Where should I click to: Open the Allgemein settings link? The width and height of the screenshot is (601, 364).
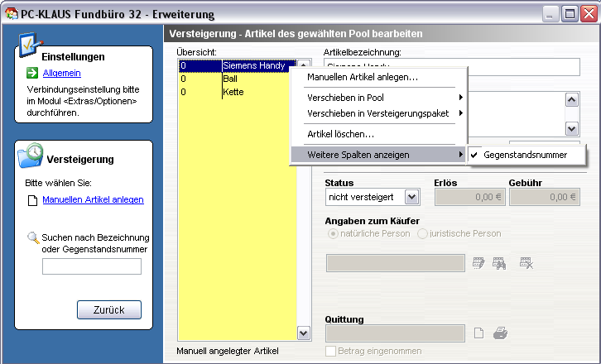pyautogui.click(x=60, y=74)
